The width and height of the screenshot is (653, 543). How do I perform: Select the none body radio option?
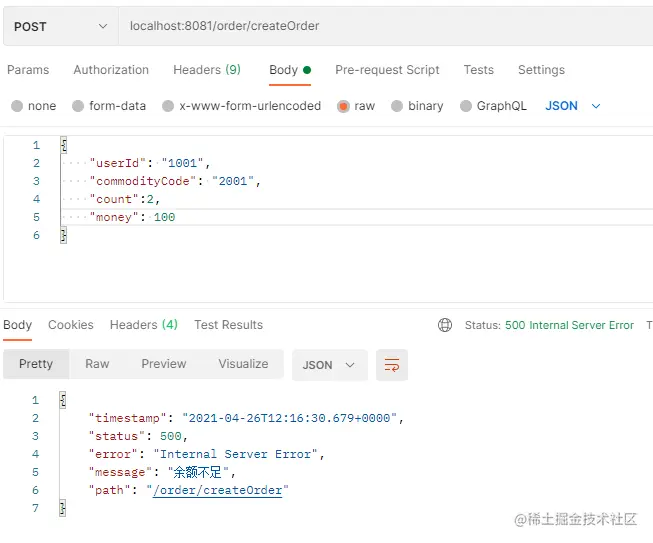(x=17, y=106)
